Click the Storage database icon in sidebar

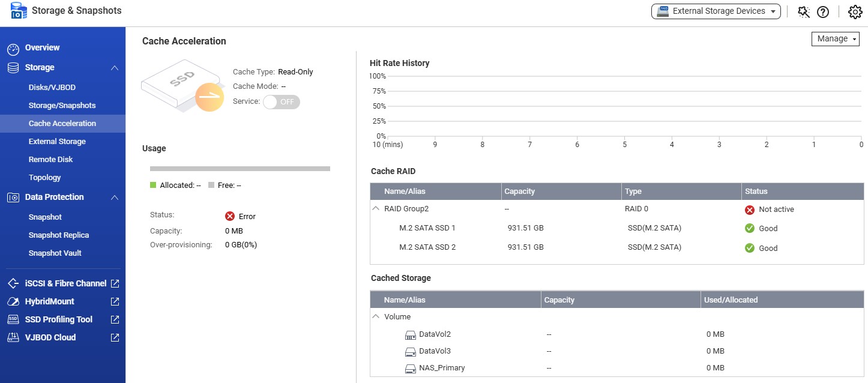(13, 68)
